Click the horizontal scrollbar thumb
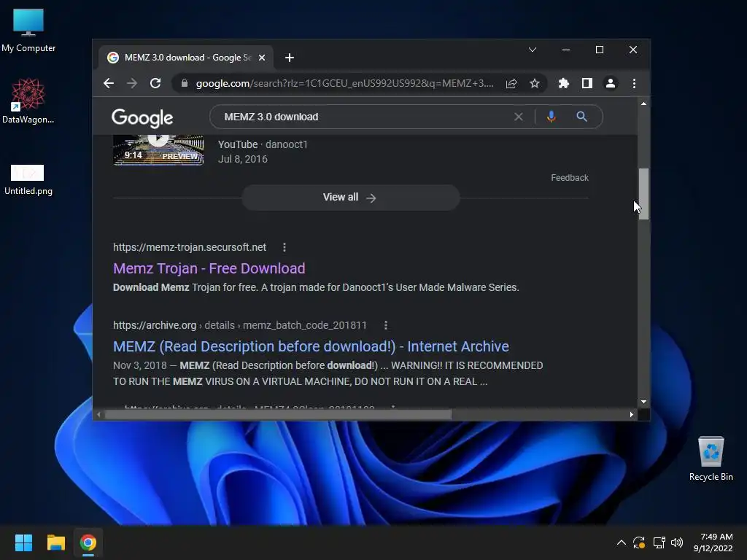The image size is (747, 560). pyautogui.click(x=278, y=415)
